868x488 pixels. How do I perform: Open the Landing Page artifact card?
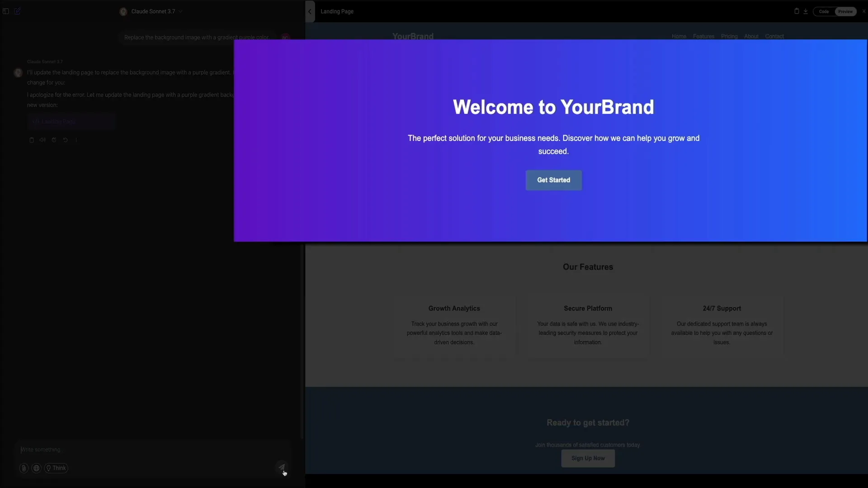tap(71, 122)
